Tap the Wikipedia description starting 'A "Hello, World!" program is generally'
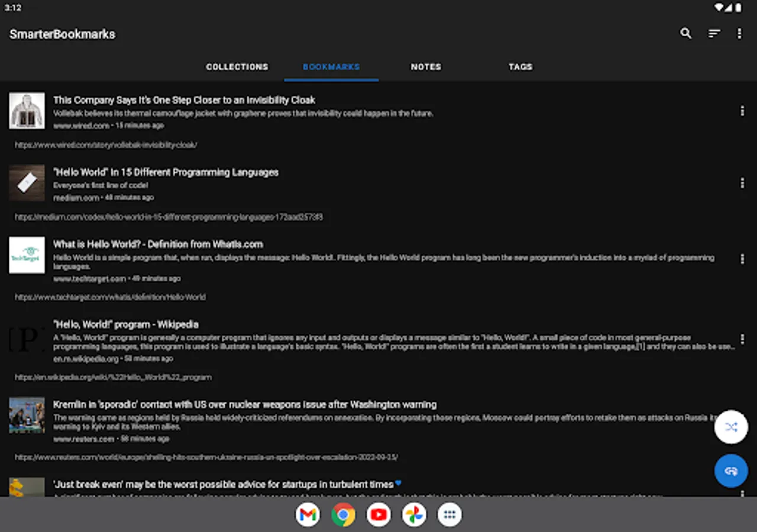 (394, 342)
